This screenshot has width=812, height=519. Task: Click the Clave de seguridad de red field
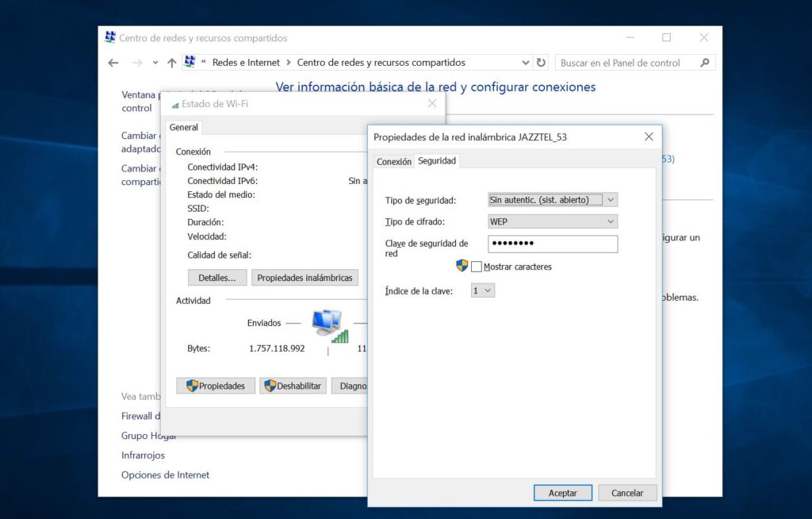pos(553,244)
